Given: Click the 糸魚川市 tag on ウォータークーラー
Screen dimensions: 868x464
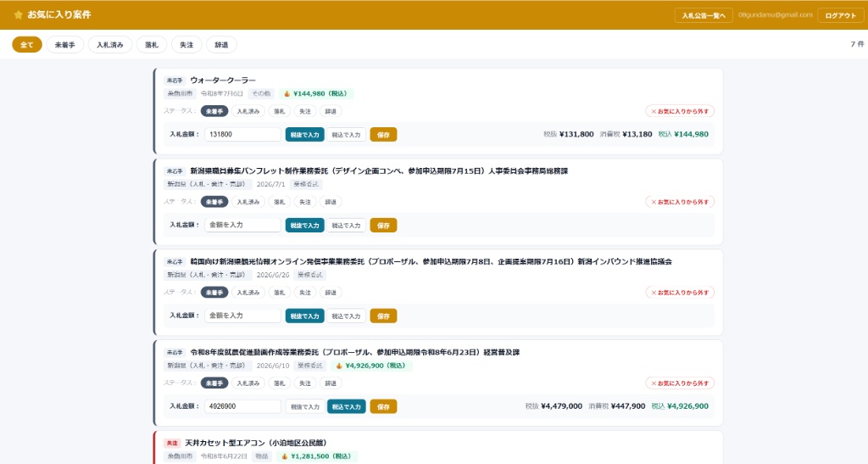Looking at the screenshot, I should (180, 93).
